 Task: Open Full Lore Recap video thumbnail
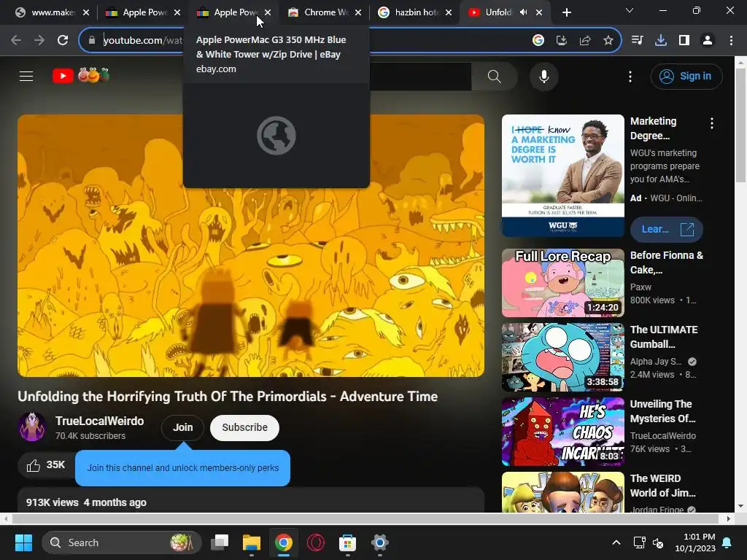(562, 283)
